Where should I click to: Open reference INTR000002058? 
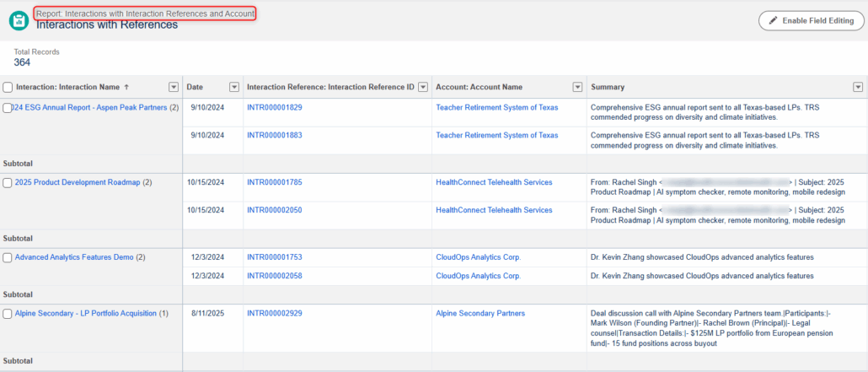click(275, 276)
